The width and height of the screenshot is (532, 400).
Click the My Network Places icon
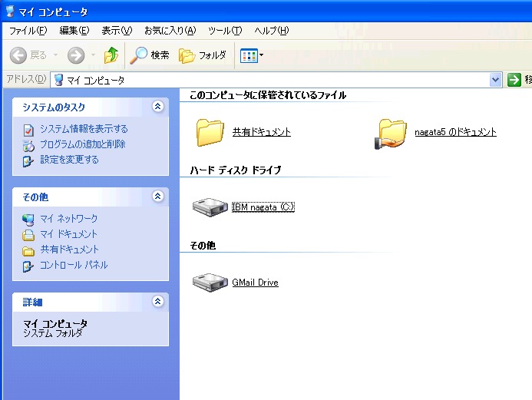pyautogui.click(x=28, y=220)
